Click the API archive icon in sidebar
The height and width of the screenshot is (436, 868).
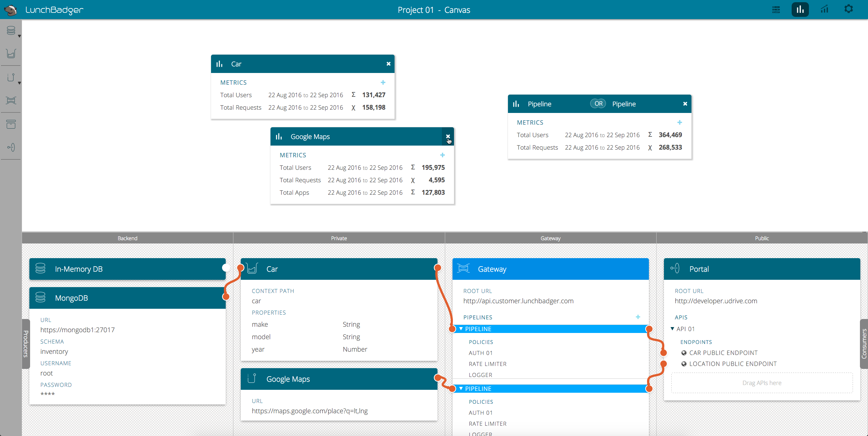11,124
